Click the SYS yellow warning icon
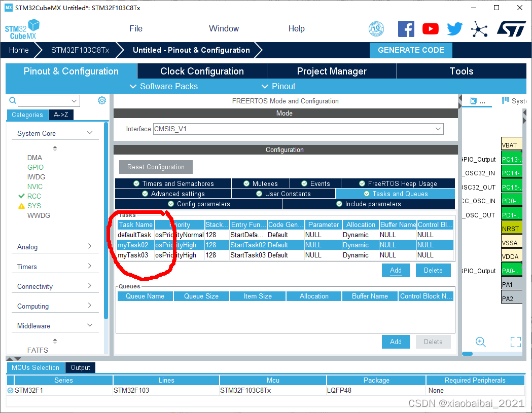Image resolution: width=532 pixels, height=413 pixels. pyautogui.click(x=21, y=206)
